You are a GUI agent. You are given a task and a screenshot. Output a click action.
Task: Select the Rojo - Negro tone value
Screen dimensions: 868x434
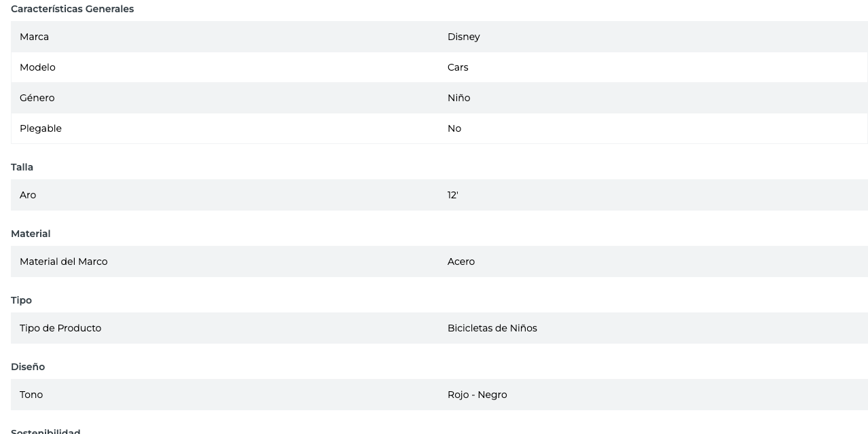[477, 395]
